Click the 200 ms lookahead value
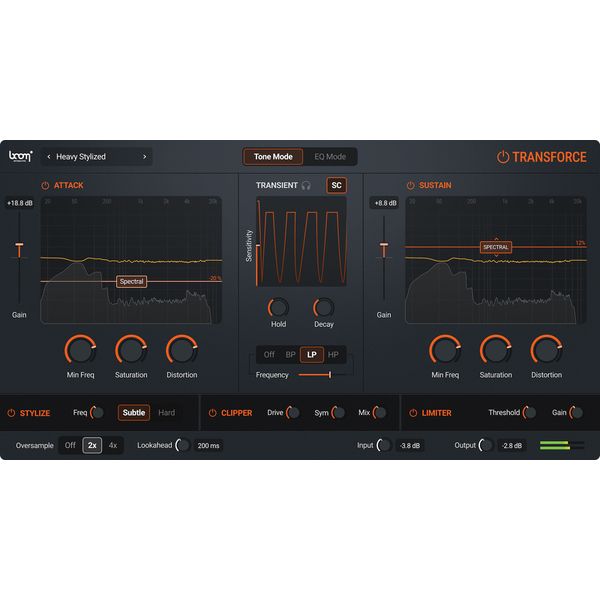The height and width of the screenshot is (600, 600). 209,446
